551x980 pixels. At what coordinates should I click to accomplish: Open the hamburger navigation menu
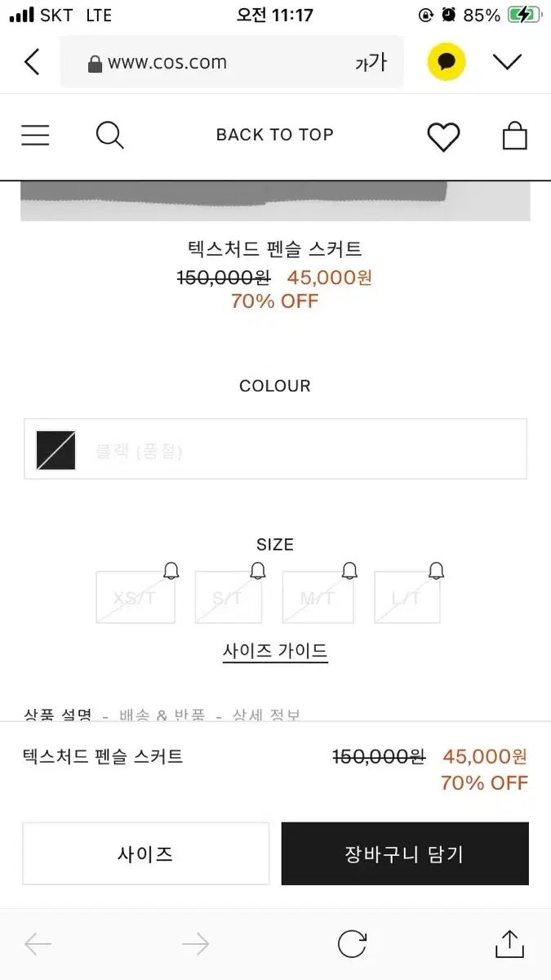(35, 136)
